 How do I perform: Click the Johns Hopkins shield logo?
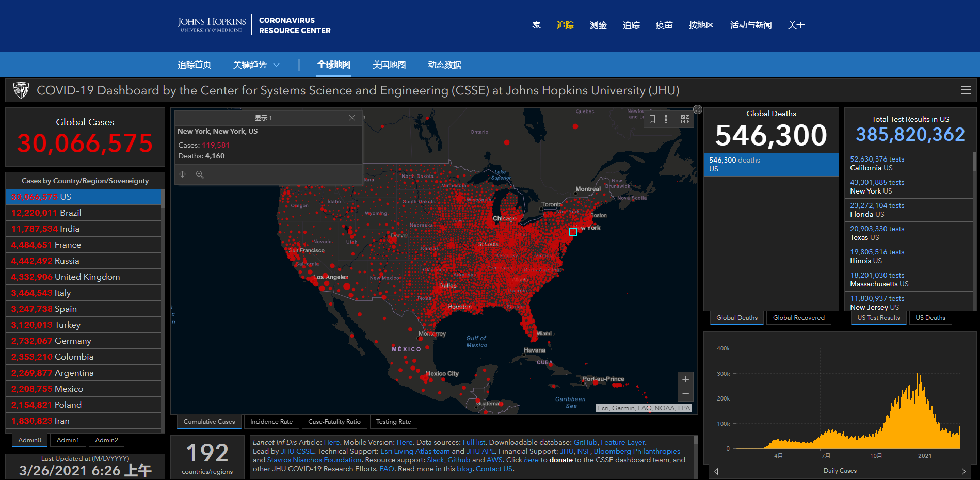(x=21, y=90)
